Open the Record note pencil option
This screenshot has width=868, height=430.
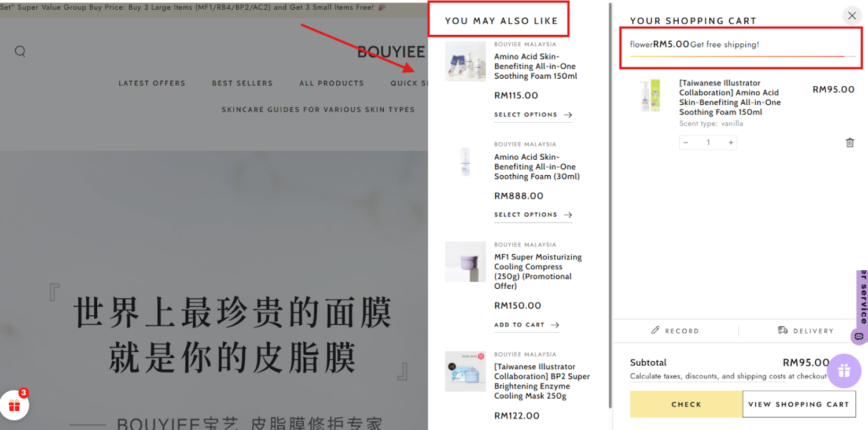click(x=675, y=330)
